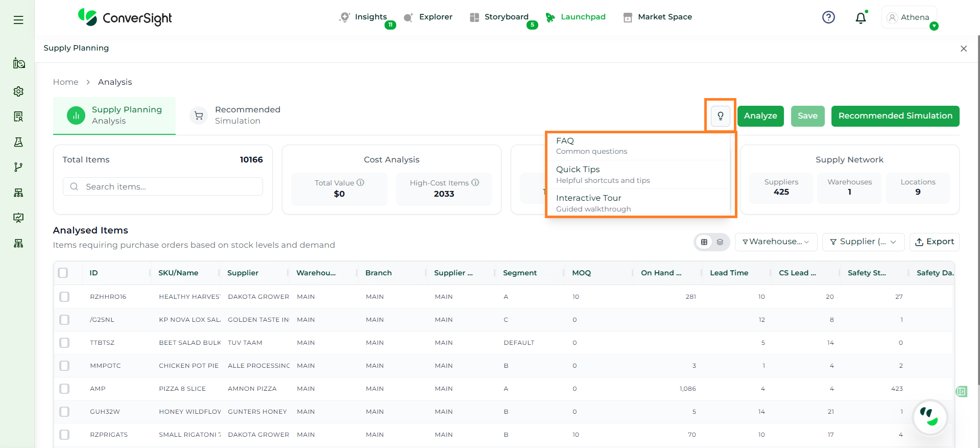Click the question mark help icon
Image resolution: width=980 pixels, height=448 pixels.
tap(828, 17)
